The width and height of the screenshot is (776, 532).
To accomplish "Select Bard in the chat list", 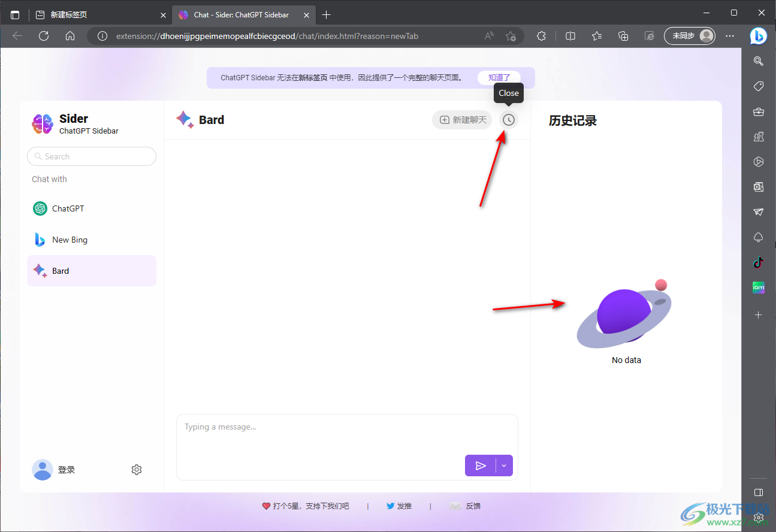I will [92, 271].
